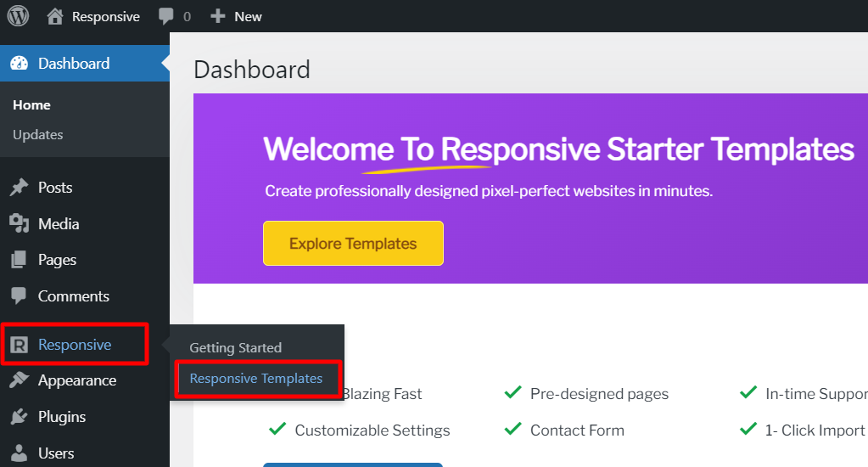The width and height of the screenshot is (868, 467).
Task: Click the Dashboard gauge icon
Action: point(20,63)
